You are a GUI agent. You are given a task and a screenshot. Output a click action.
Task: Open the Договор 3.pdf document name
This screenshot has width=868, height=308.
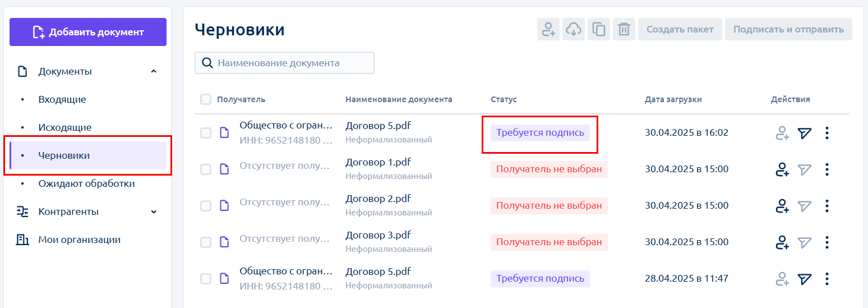[x=378, y=235]
